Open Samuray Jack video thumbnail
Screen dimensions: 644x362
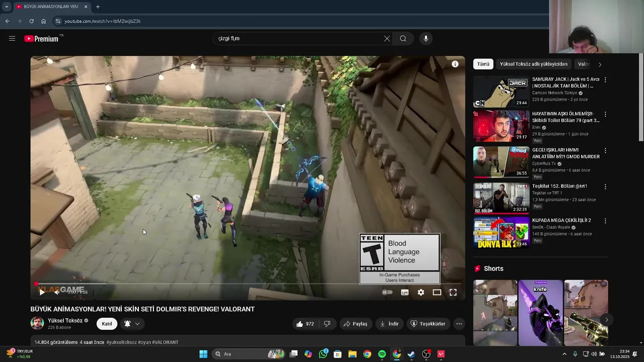pos(501,92)
